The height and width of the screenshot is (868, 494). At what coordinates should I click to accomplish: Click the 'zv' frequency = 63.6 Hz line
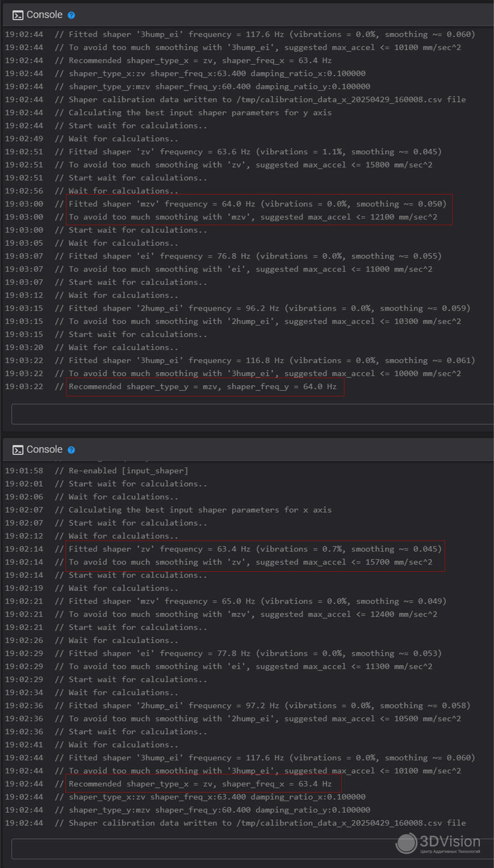click(x=255, y=151)
